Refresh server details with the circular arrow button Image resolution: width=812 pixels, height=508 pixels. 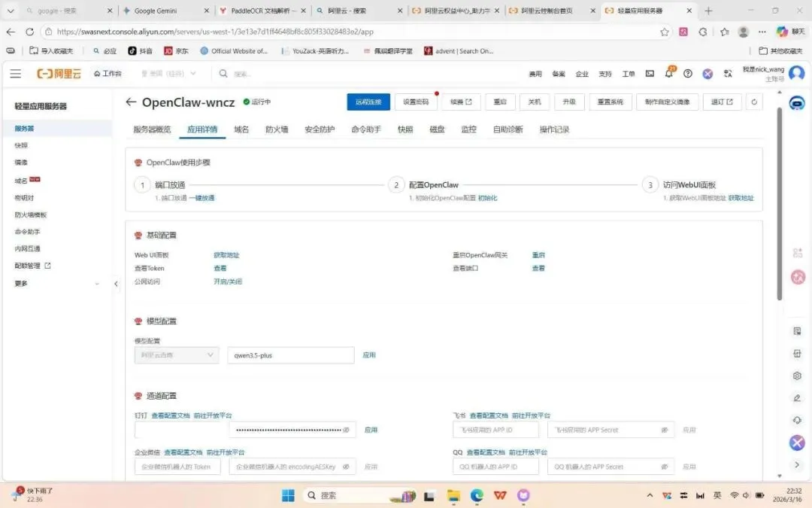(x=754, y=102)
